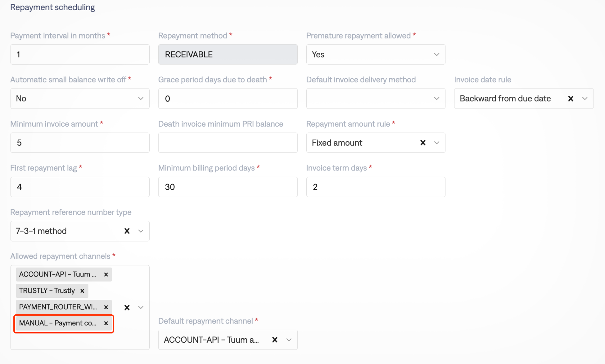Remove PAYMENT_ROUTER_WI channel tag
This screenshot has width=605, height=364.
(106, 307)
